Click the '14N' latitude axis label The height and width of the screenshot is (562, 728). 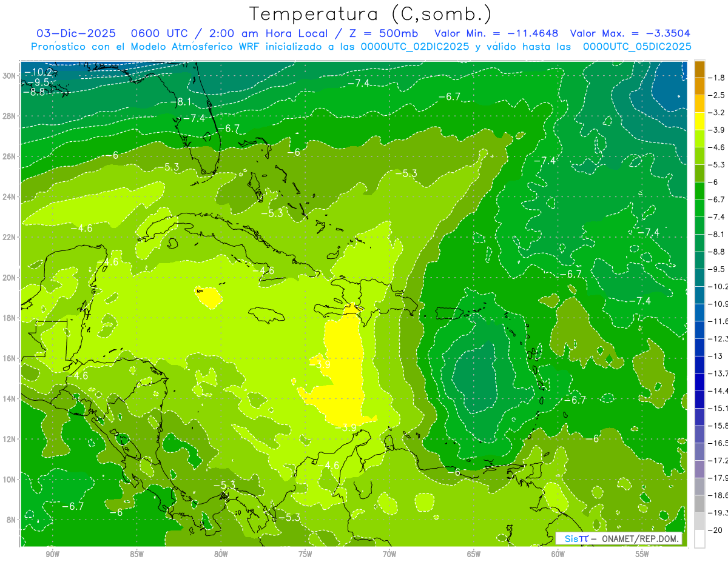10,398
